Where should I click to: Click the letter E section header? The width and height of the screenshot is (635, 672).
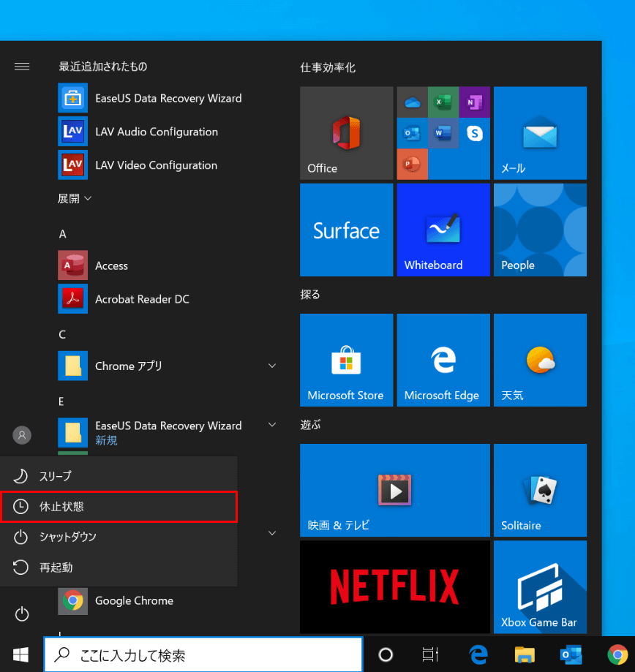[x=61, y=401]
